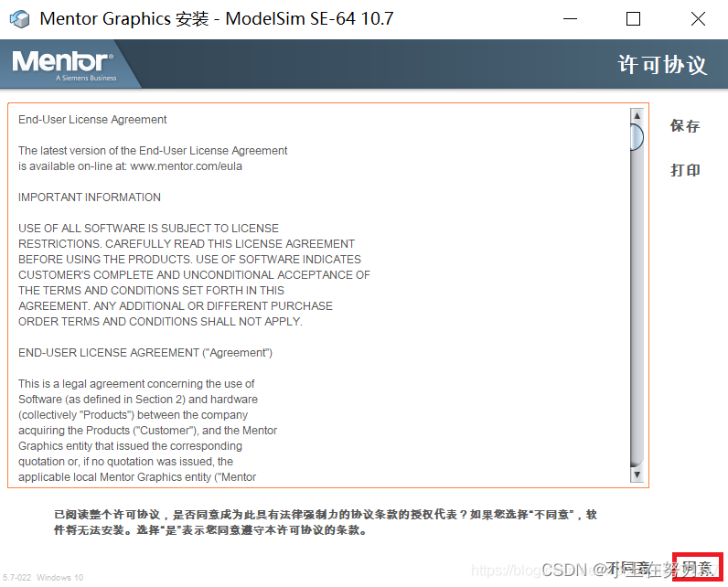The image size is (728, 587).
Task: Close the ModelSim installer window
Action: point(698,19)
